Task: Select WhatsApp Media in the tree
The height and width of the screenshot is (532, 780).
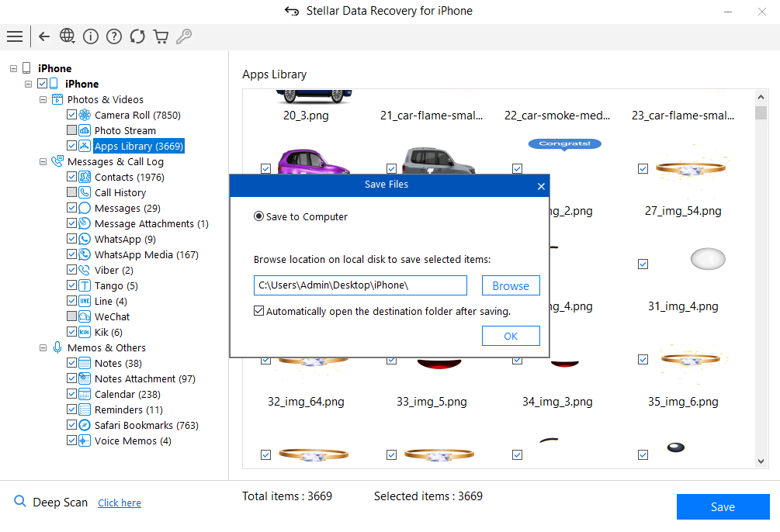Action: (x=146, y=254)
